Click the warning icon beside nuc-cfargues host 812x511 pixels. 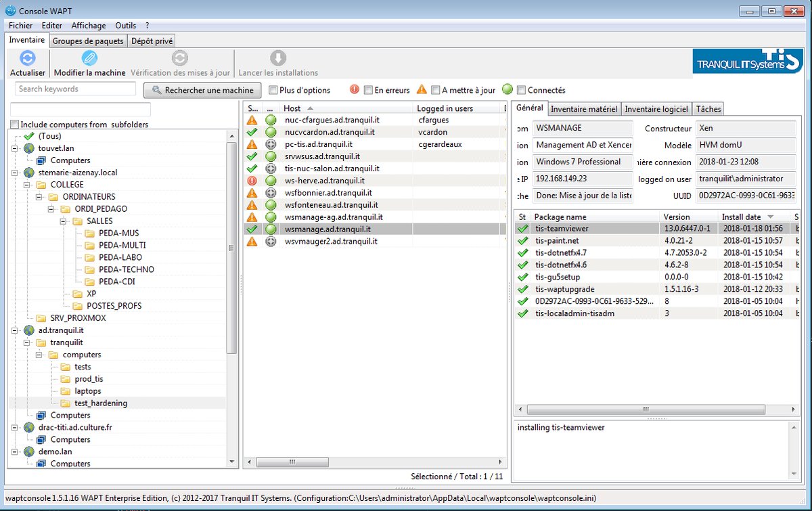coord(252,120)
